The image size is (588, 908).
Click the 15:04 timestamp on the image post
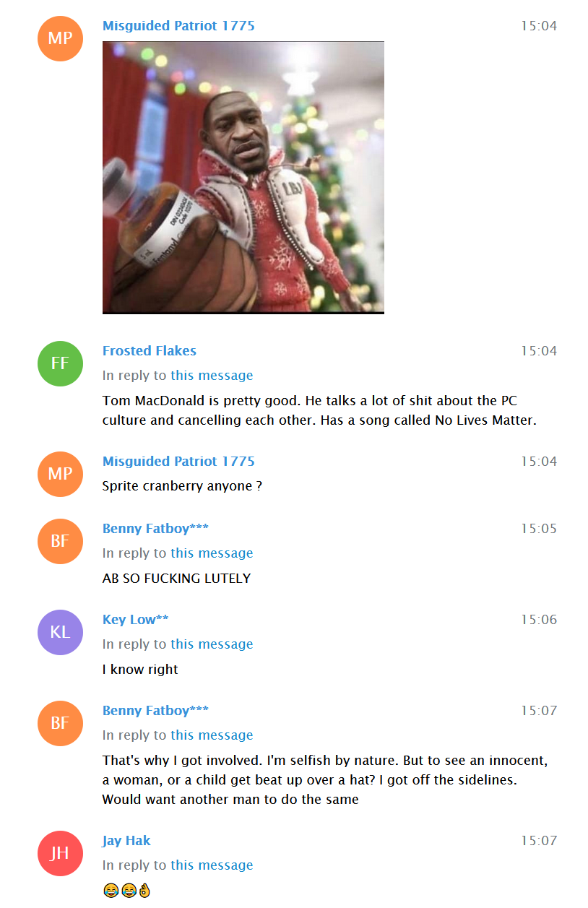tap(539, 26)
